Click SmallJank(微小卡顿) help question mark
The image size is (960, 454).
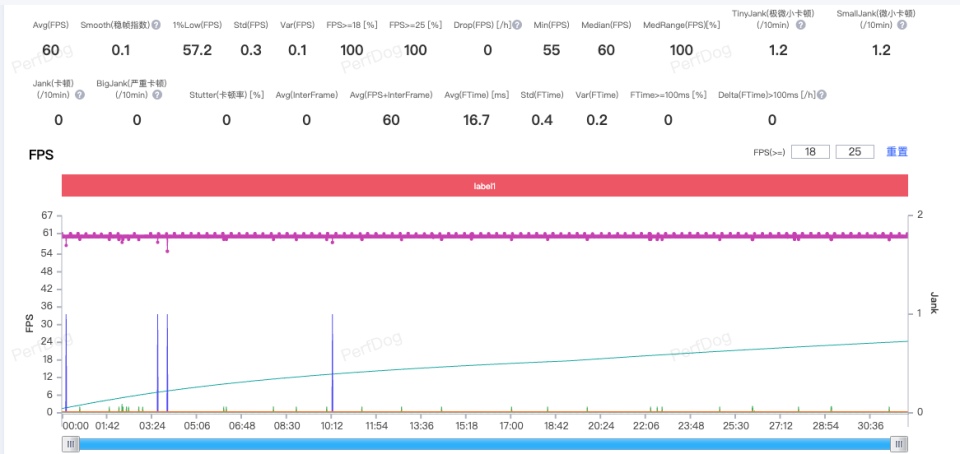902,25
